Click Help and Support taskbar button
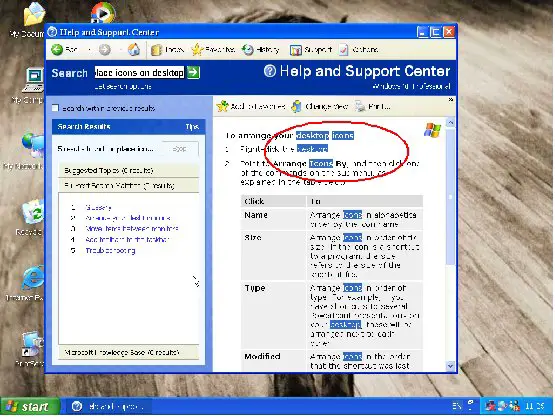555x417 pixels. coord(108,406)
